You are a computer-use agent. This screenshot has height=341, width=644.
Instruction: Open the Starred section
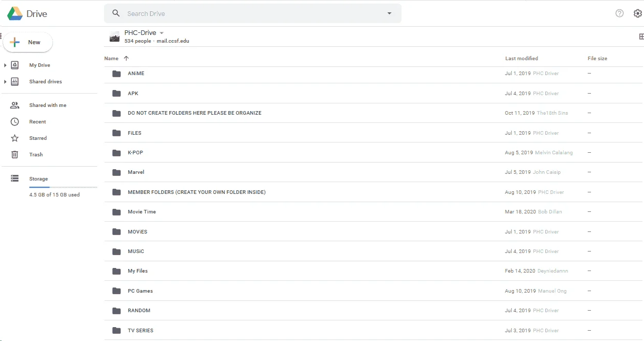[x=38, y=138]
